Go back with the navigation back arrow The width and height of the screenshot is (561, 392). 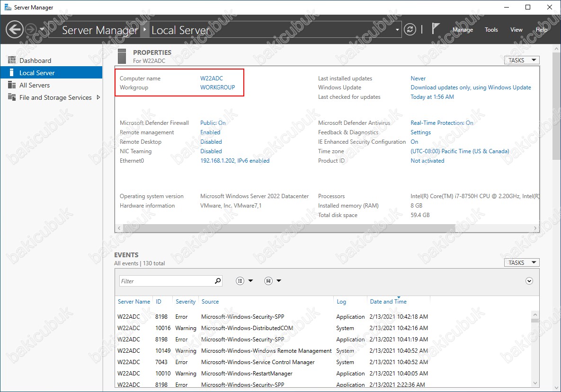coord(15,30)
